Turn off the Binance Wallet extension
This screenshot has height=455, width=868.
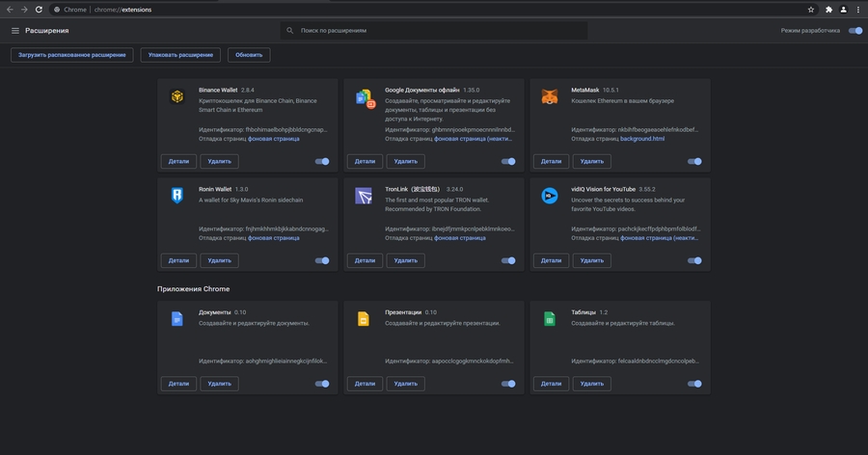[322, 162]
